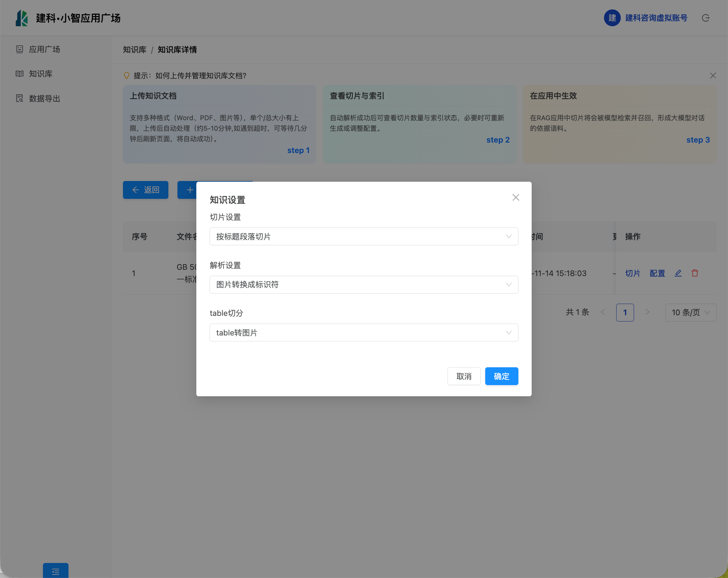Click the app logo in top-left
Image resolution: width=728 pixels, height=578 pixels.
[x=22, y=18]
